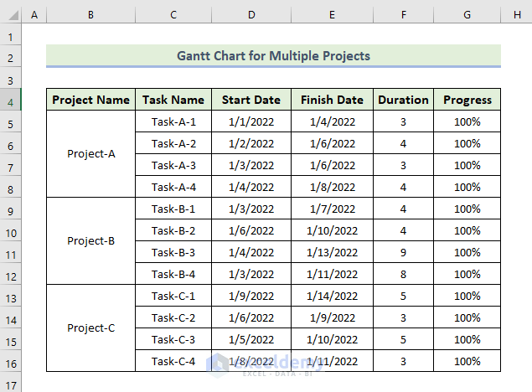Click the Progress header cell
This screenshot has width=532, height=392.
point(467,101)
